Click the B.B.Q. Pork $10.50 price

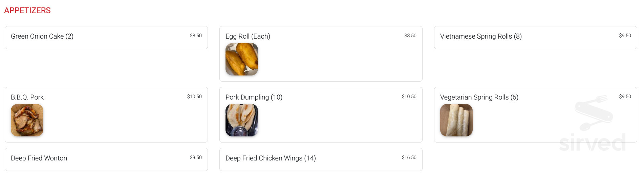click(194, 96)
